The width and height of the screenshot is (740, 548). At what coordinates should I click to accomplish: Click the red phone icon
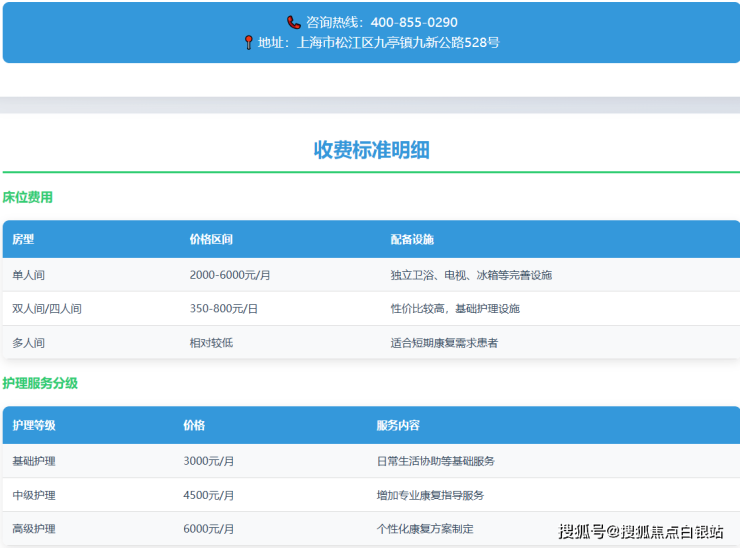(x=293, y=22)
